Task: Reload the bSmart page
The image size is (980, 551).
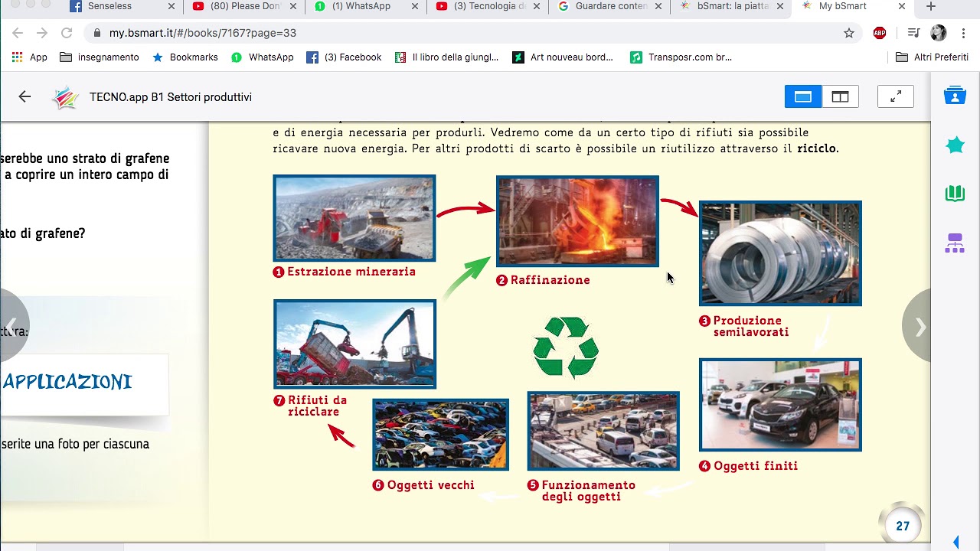Action: tap(67, 33)
